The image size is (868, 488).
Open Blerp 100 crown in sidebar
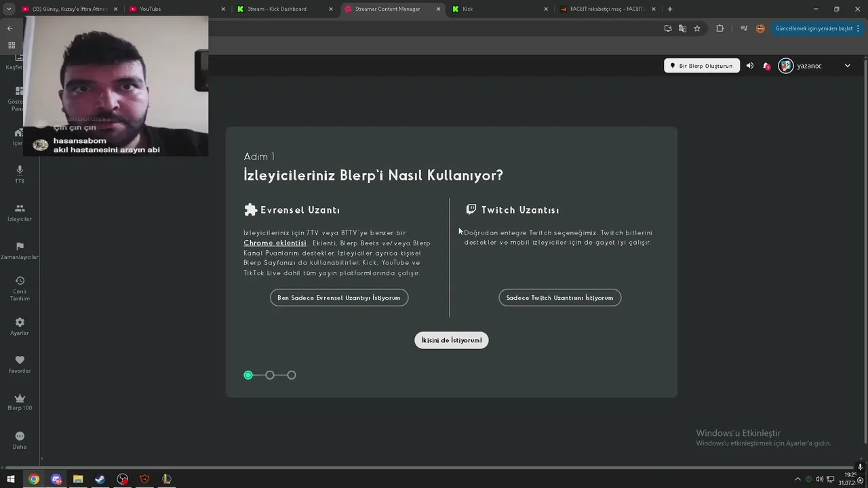(x=20, y=402)
